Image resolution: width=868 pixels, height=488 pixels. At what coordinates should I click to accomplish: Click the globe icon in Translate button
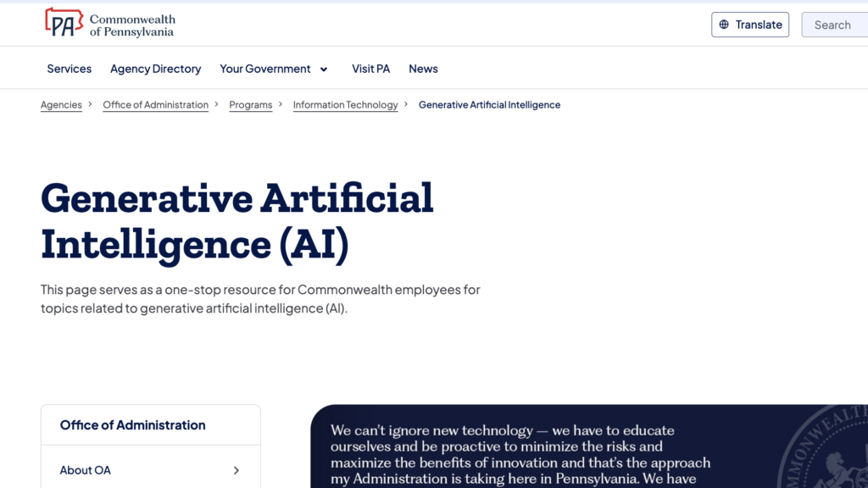pyautogui.click(x=724, y=25)
